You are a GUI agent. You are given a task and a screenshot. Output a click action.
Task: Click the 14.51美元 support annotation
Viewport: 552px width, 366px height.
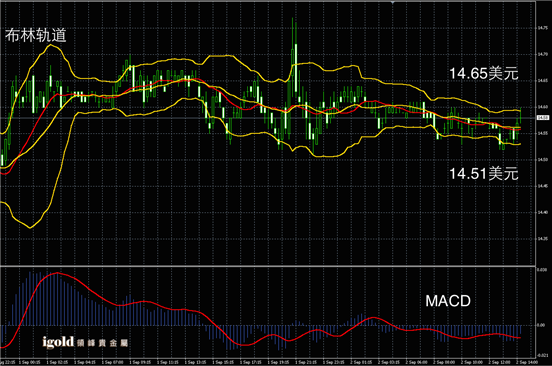click(x=484, y=174)
